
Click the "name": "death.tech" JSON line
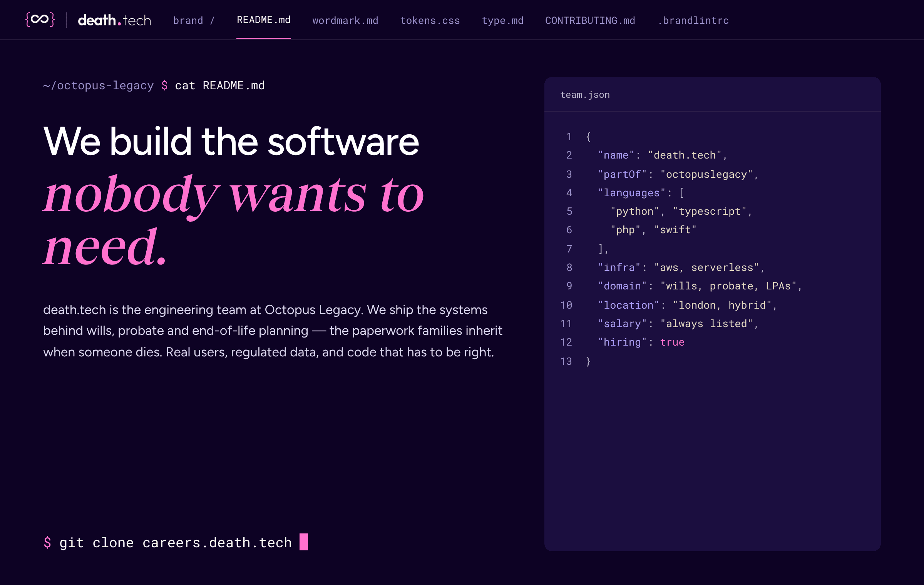pyautogui.click(x=662, y=155)
